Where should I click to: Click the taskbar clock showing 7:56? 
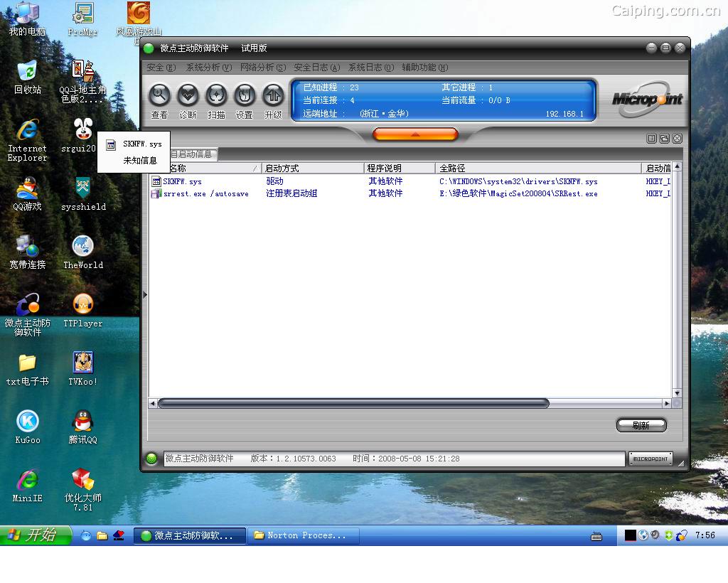click(705, 535)
